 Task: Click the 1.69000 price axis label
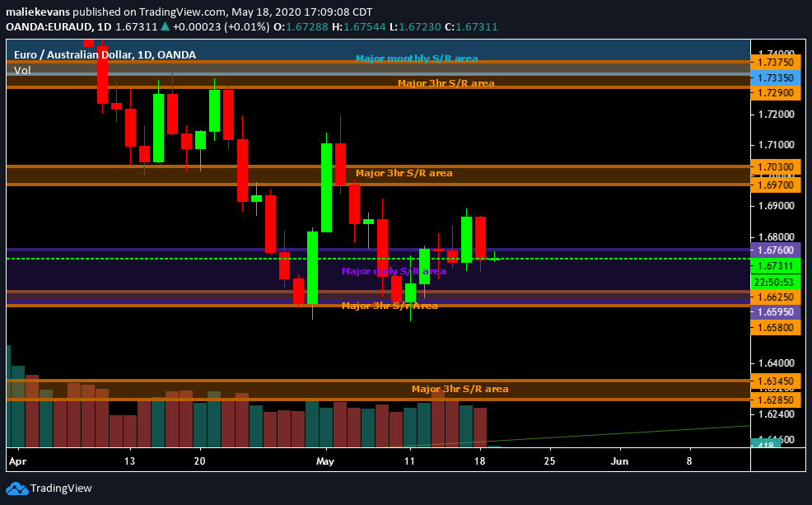click(777, 206)
